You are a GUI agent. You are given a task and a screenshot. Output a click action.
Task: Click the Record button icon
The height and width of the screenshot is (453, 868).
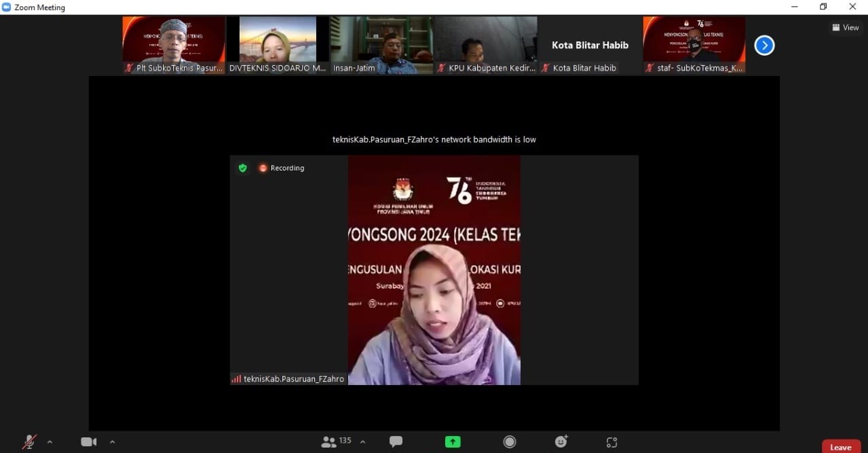pos(510,442)
